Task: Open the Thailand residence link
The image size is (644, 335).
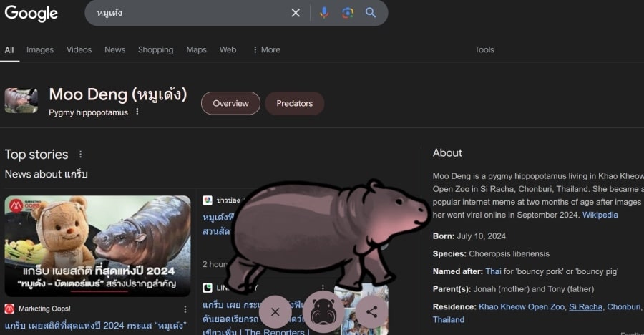Action: click(449, 319)
